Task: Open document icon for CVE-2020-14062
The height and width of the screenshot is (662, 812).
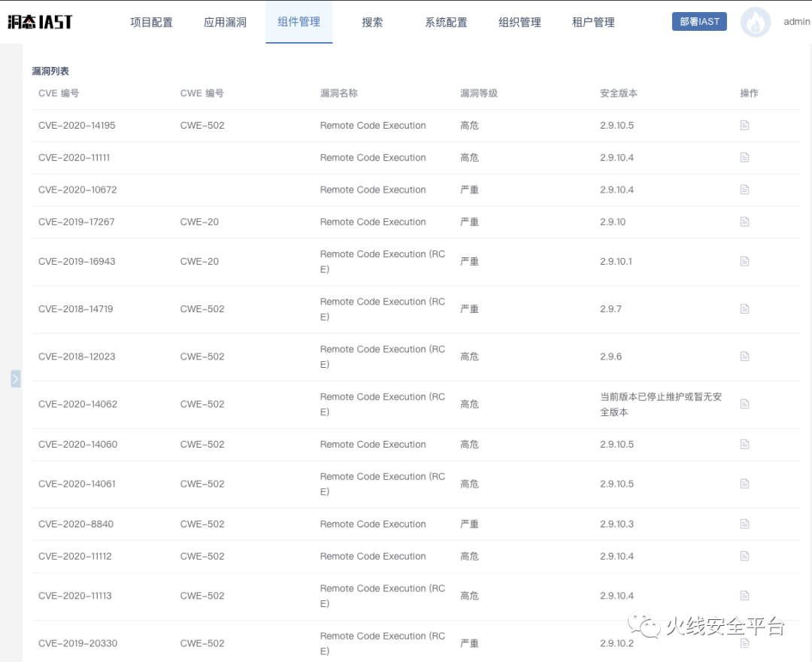Action: 744,404
